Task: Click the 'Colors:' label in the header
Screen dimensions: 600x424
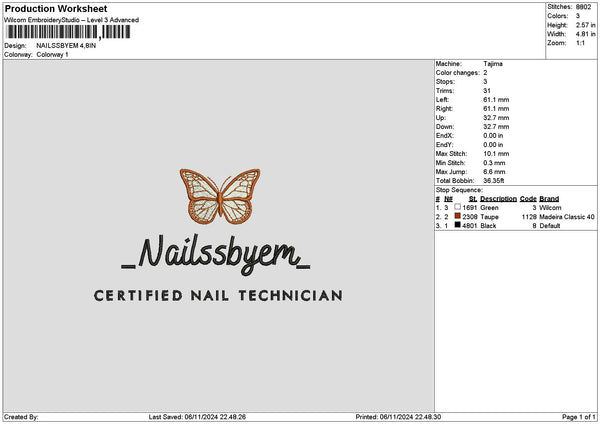Action: pos(558,16)
